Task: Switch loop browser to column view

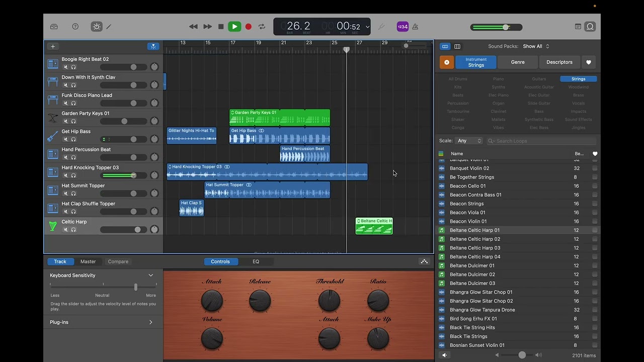Action: pyautogui.click(x=457, y=46)
